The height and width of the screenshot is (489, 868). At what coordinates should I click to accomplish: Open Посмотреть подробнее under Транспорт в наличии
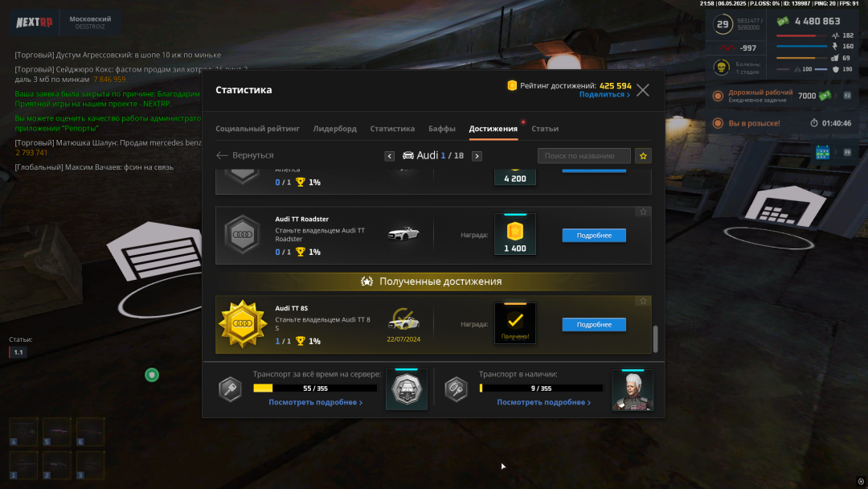point(543,402)
